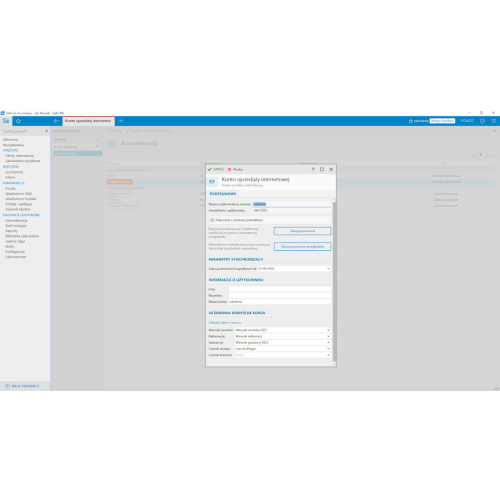Image resolution: width=500 pixels, height=500 pixels.
Task: Expand the Gwarancja dropdown
Action: click(x=328, y=343)
